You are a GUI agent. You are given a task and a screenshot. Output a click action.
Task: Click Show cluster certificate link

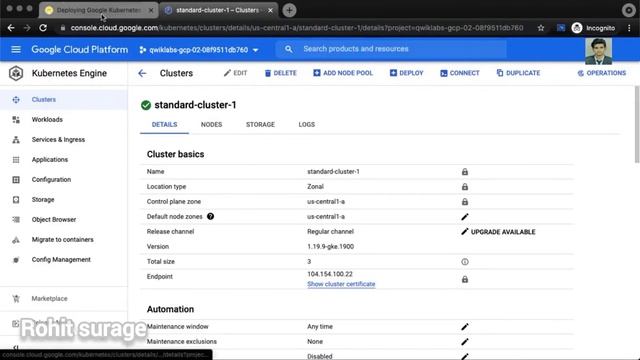[341, 284]
